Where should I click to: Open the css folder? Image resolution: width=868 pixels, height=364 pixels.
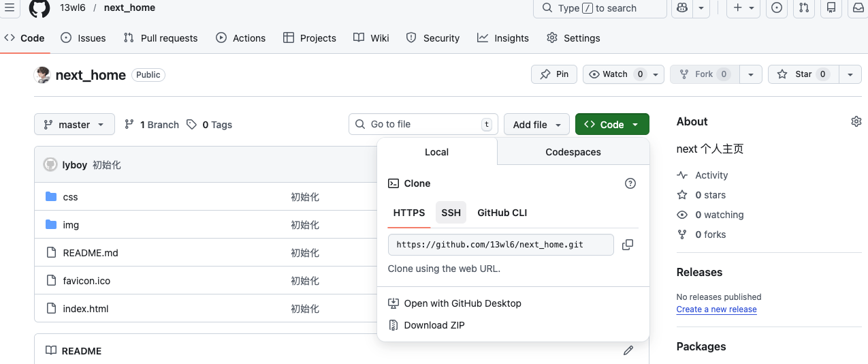coord(70,197)
